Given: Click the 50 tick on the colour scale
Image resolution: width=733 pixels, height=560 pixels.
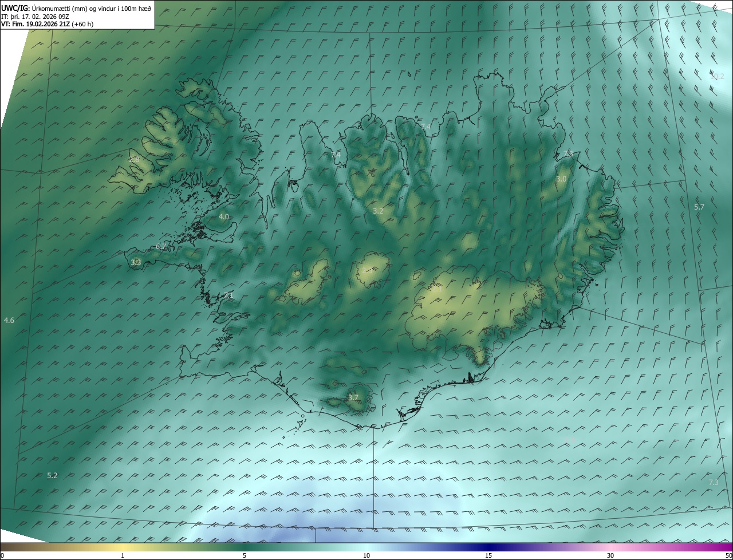Looking at the screenshot, I should coord(728,555).
